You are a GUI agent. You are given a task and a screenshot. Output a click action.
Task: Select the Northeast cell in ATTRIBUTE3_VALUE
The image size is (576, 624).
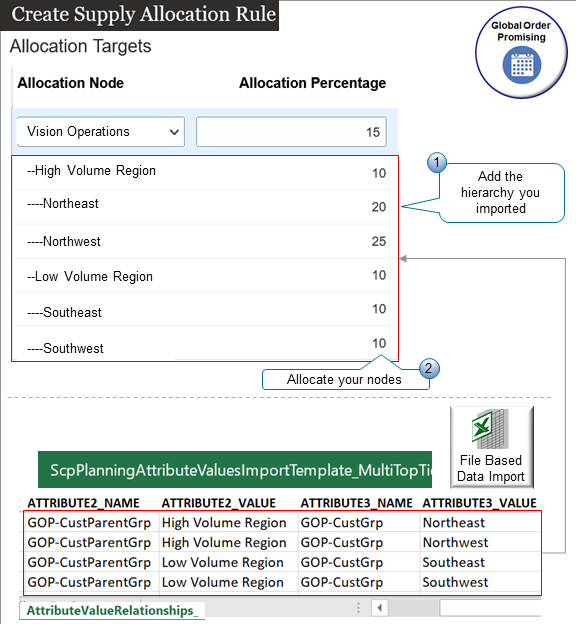coord(480,522)
